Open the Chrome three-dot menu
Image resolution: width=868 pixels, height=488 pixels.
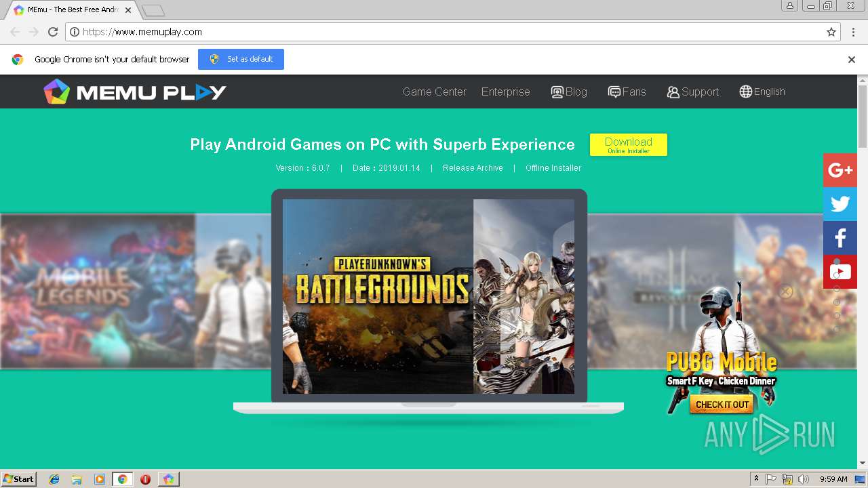(x=854, y=32)
